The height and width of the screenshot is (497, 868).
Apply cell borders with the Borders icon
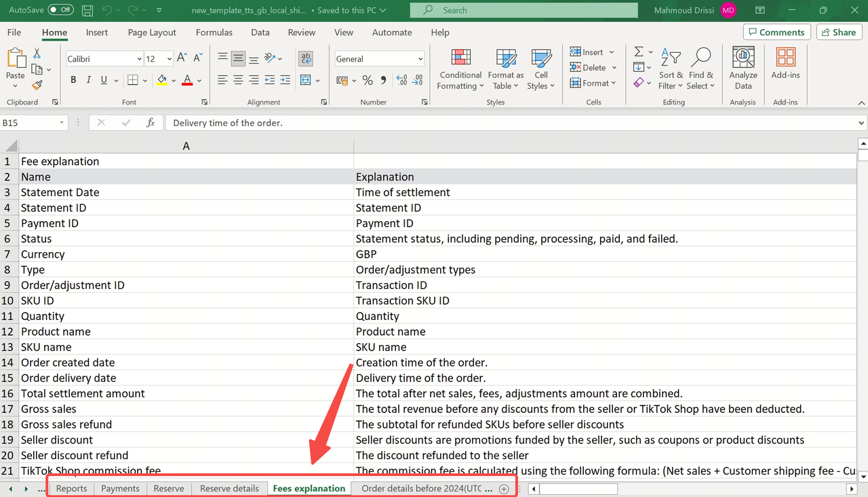132,80
